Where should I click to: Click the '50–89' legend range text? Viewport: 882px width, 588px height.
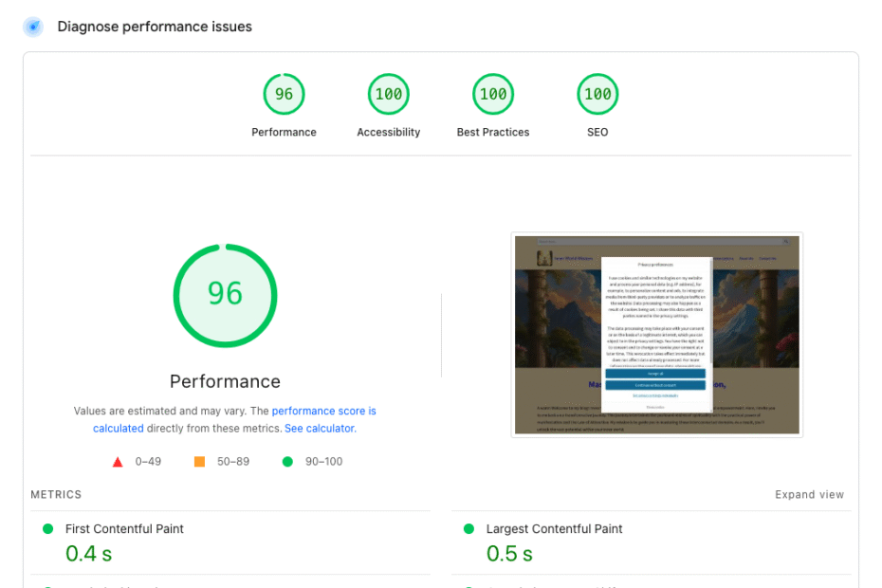pyautogui.click(x=233, y=462)
